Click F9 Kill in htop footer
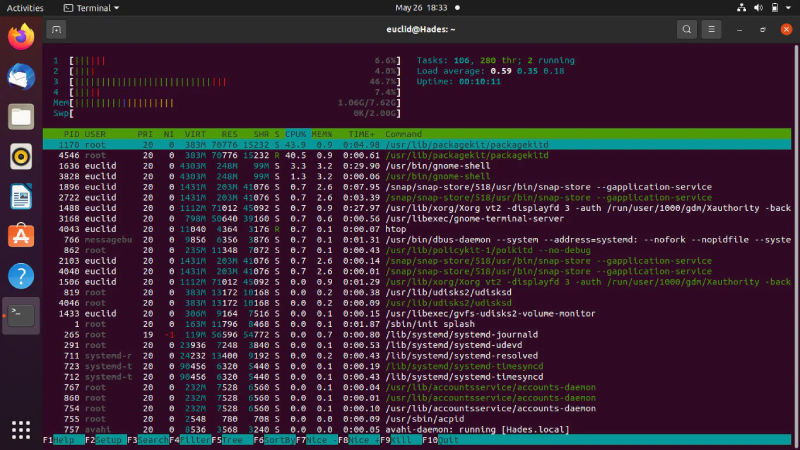The width and height of the screenshot is (800, 450). click(401, 440)
